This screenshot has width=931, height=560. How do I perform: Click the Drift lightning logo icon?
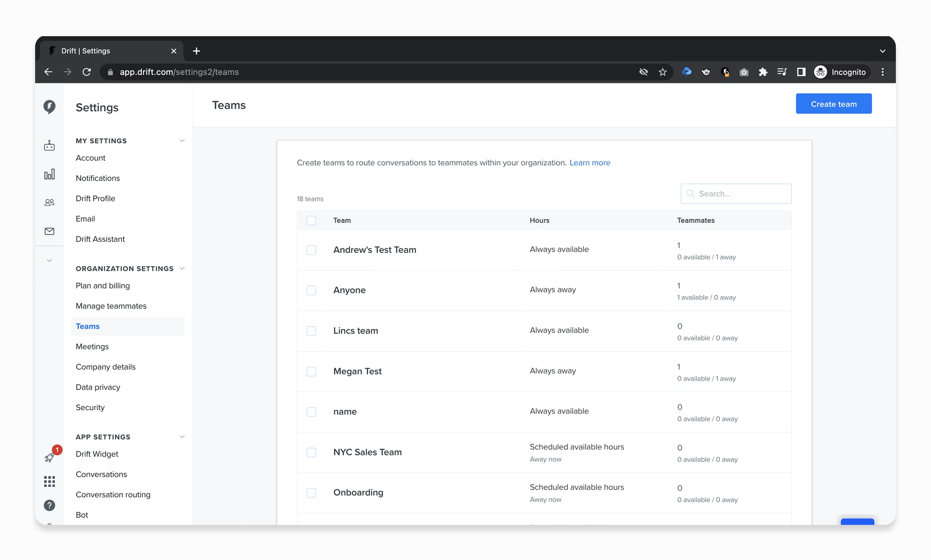(x=49, y=107)
